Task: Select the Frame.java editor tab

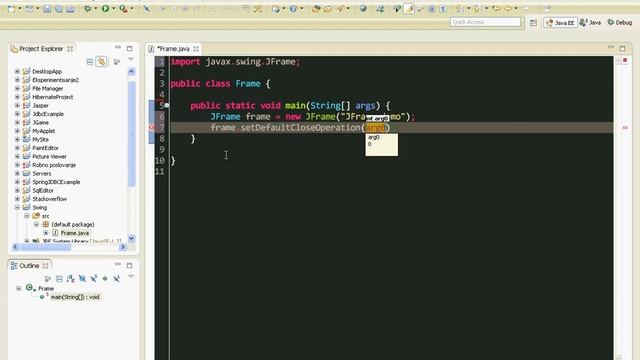Action: coord(173,49)
